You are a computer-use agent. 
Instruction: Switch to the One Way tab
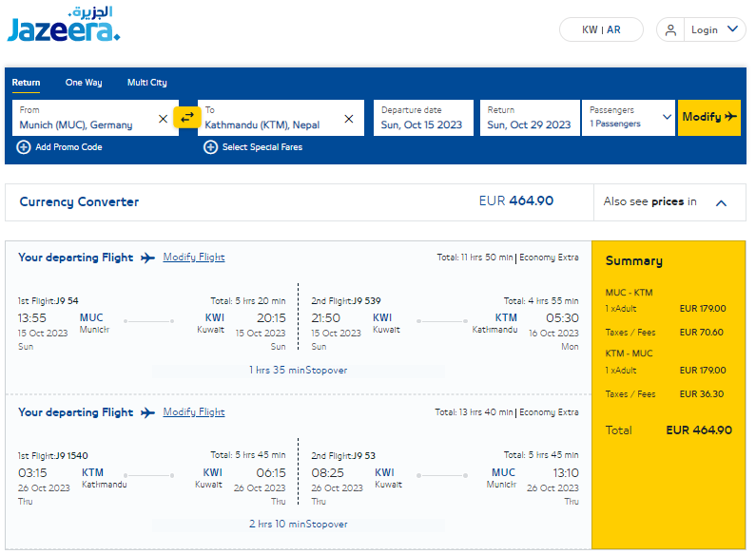[84, 83]
